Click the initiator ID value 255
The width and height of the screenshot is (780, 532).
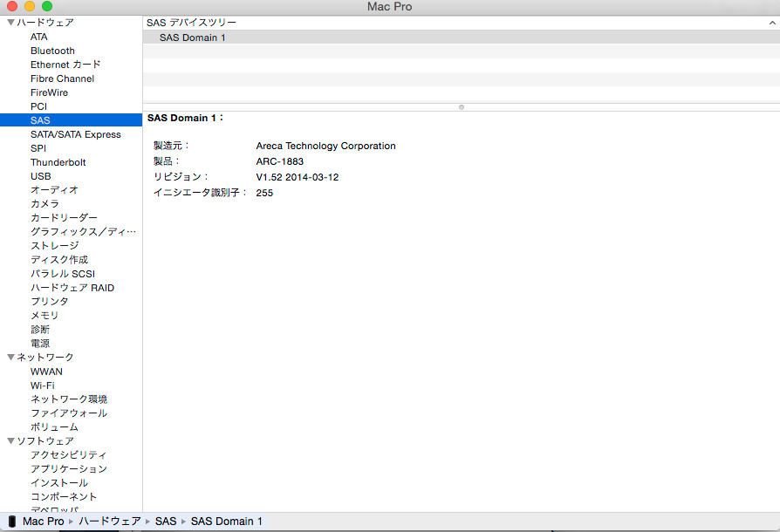tap(264, 193)
